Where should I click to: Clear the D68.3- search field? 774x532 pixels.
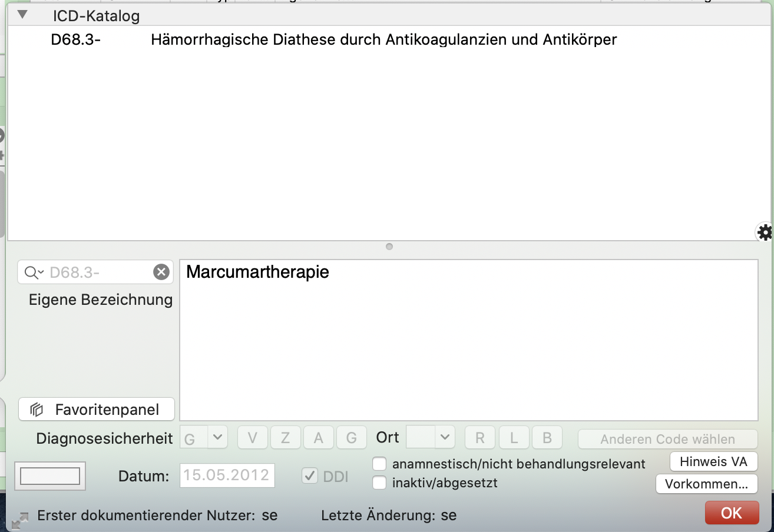coord(161,272)
